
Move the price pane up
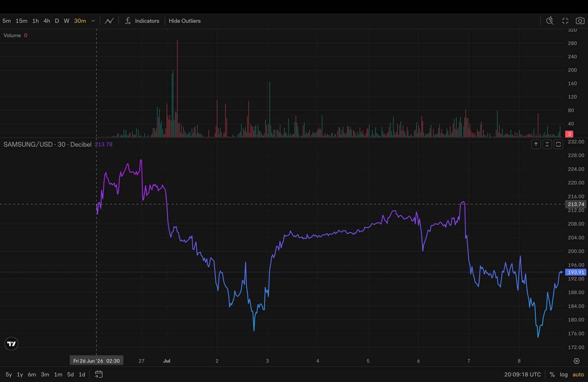pos(536,144)
